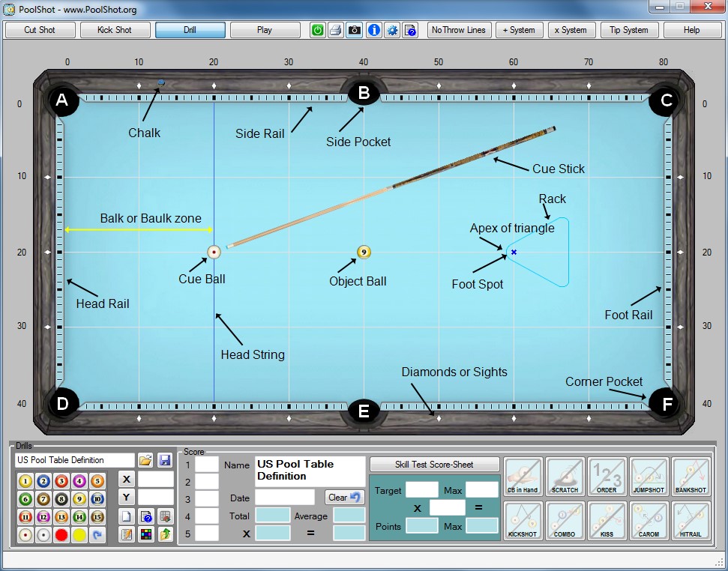
Task: Save the drill with the floppy icon
Action: point(165,460)
